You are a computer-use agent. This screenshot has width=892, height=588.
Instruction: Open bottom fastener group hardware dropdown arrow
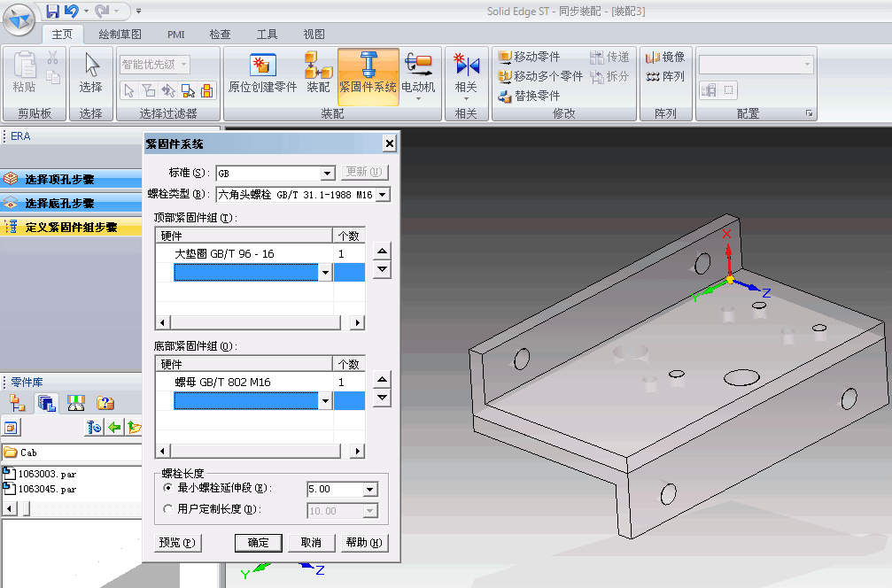pos(325,401)
